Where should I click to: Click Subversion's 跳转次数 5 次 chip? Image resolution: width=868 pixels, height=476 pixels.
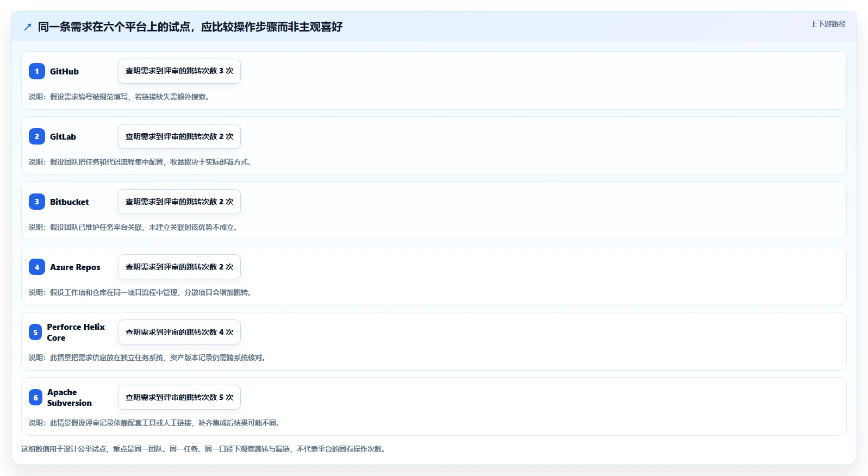[x=179, y=397]
